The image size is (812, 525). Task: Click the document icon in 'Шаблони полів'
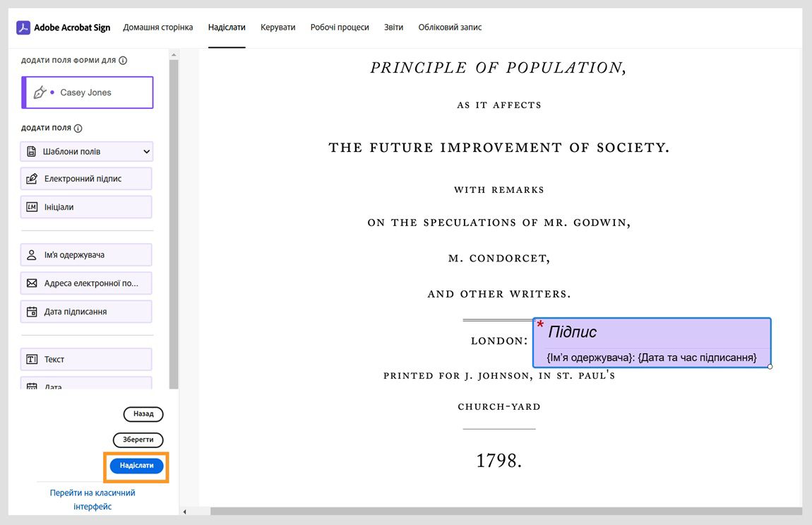coord(32,151)
